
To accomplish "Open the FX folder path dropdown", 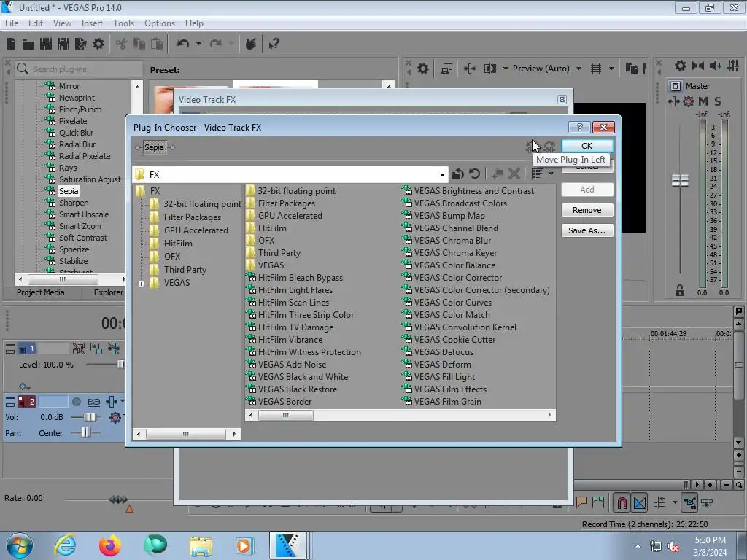I will click(x=442, y=175).
